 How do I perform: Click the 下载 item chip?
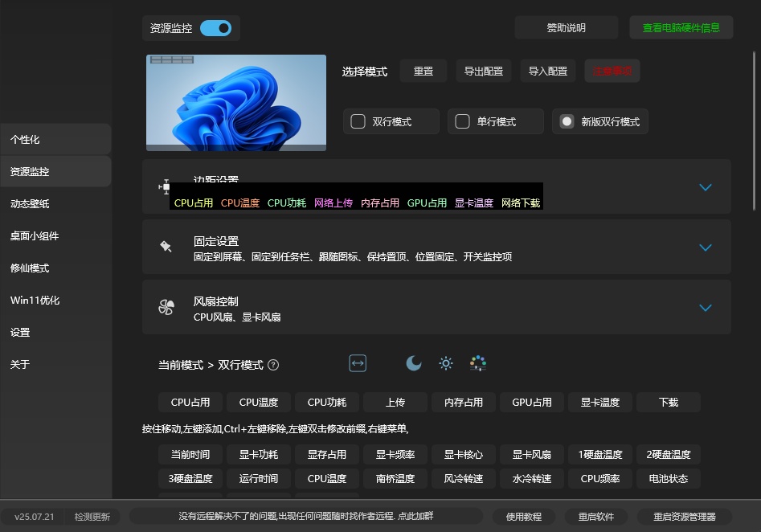coord(669,403)
